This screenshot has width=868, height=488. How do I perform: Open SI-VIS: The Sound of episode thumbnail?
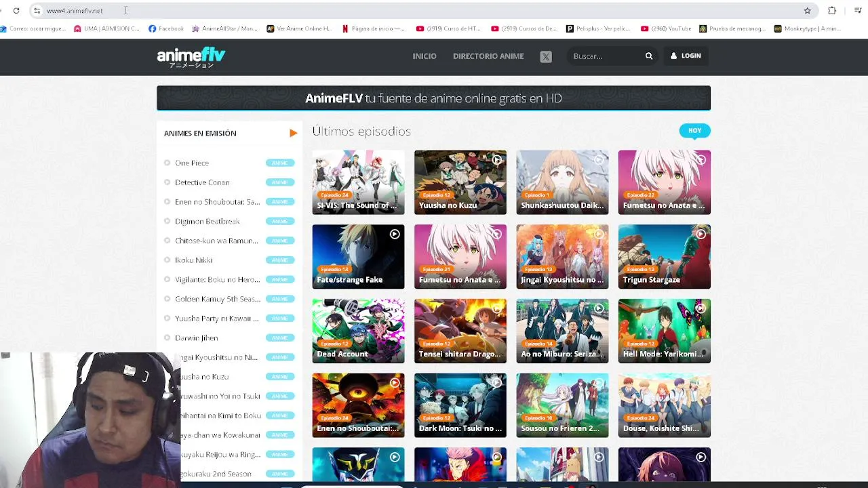coord(358,182)
